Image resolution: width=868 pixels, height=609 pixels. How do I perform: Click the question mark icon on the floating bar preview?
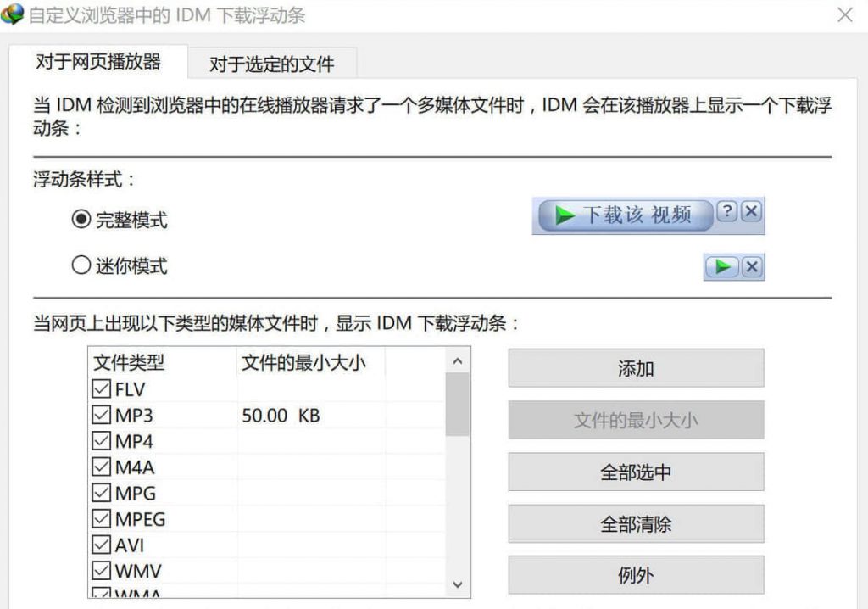[x=726, y=212]
